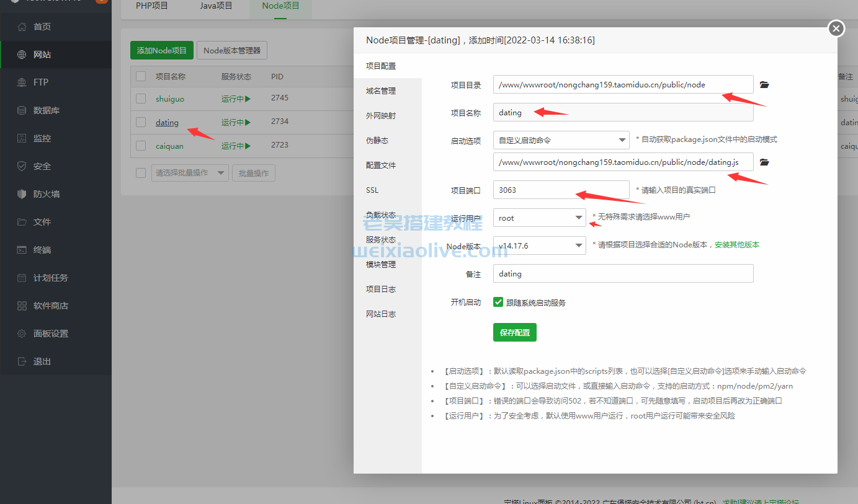Click the home icon beside 首页
The height and width of the screenshot is (504, 858).
pyautogui.click(x=22, y=27)
